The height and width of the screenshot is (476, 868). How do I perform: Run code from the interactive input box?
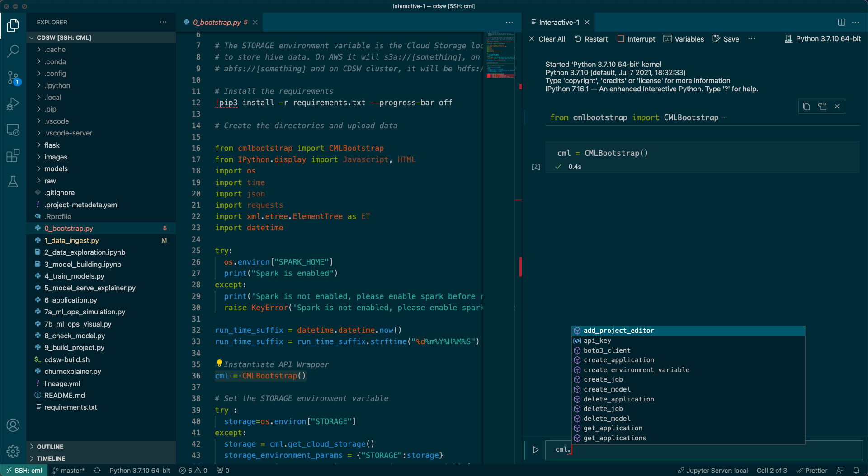[536, 450]
